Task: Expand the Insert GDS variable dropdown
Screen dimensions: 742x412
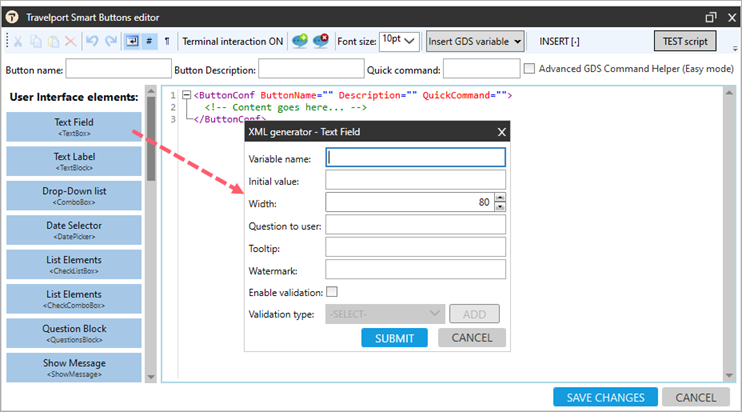Action: click(x=475, y=41)
